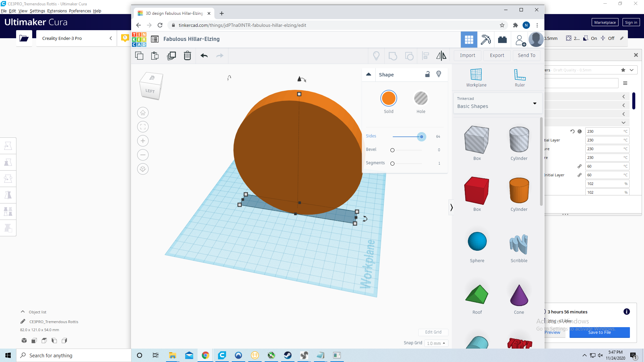Click the Mirror shapes icon
This screenshot has height=362, width=644.
(441, 55)
